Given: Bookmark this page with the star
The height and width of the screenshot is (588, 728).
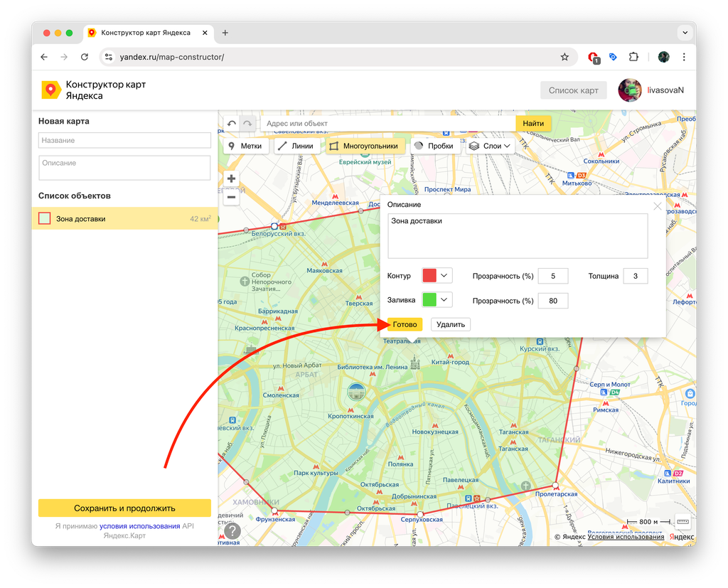Looking at the screenshot, I should 564,57.
